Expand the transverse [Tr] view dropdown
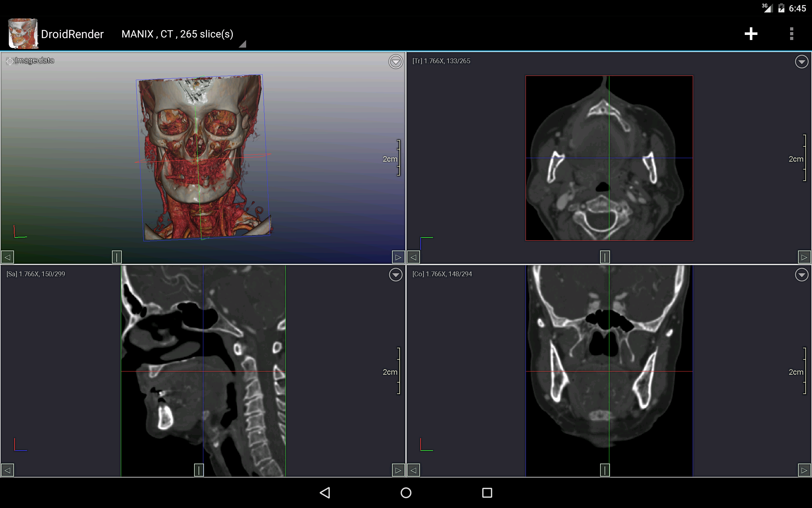This screenshot has width=812, height=508. point(802,62)
